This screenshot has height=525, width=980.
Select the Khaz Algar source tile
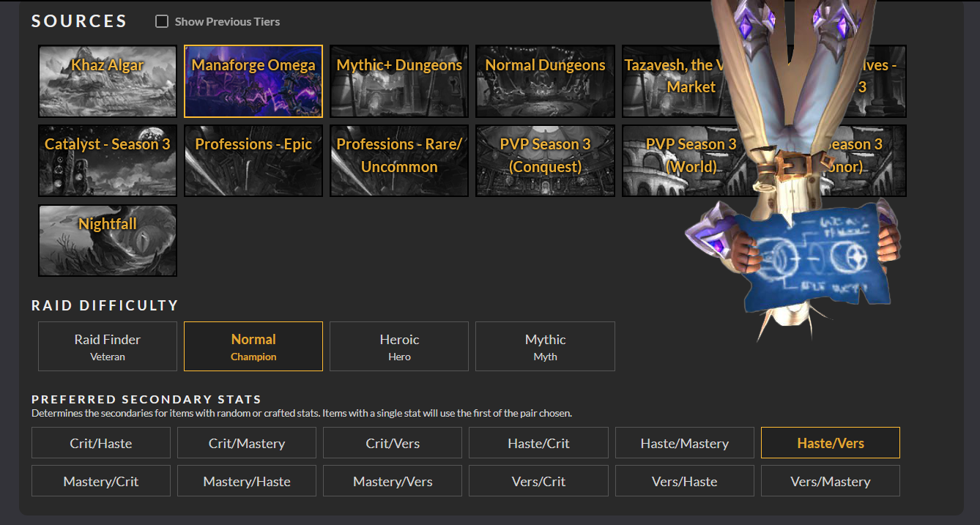click(x=108, y=81)
